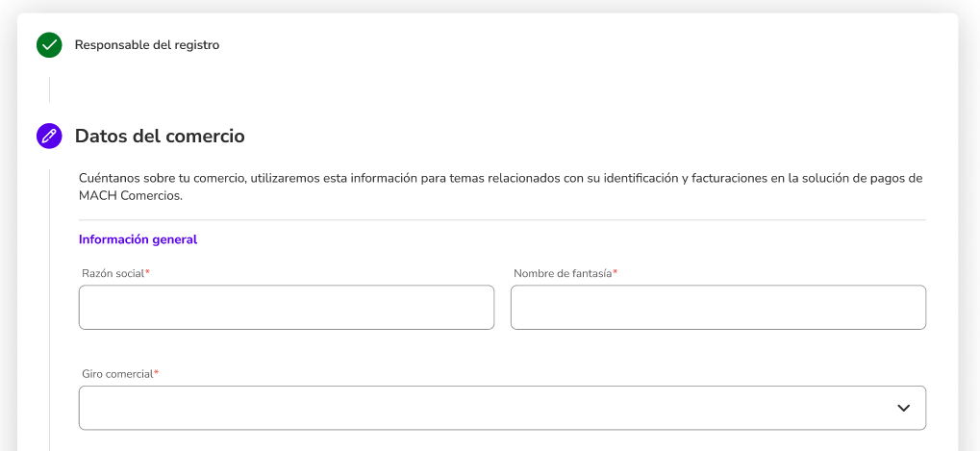Select the Datos del comercio step heading
This screenshot has height=451, width=980.
click(x=160, y=136)
